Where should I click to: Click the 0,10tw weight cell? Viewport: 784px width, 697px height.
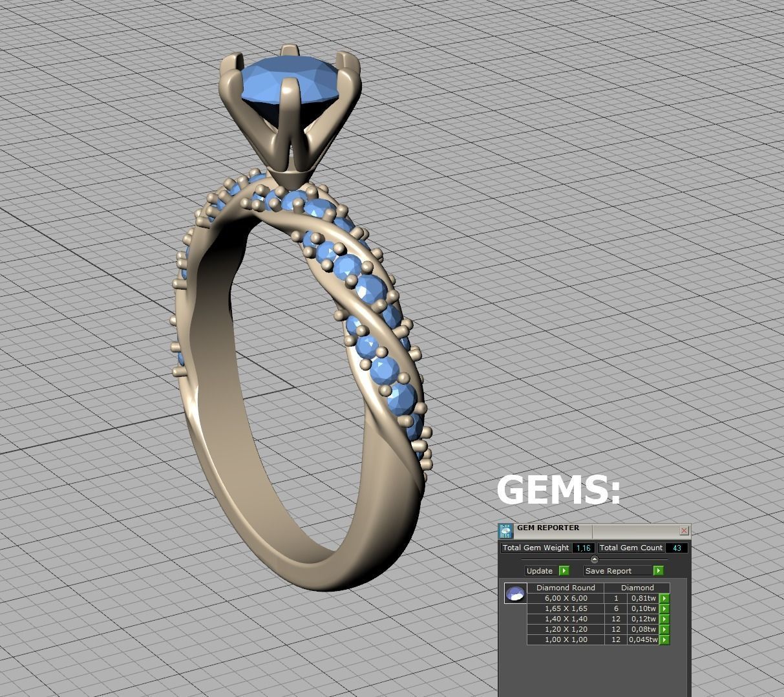click(x=643, y=609)
